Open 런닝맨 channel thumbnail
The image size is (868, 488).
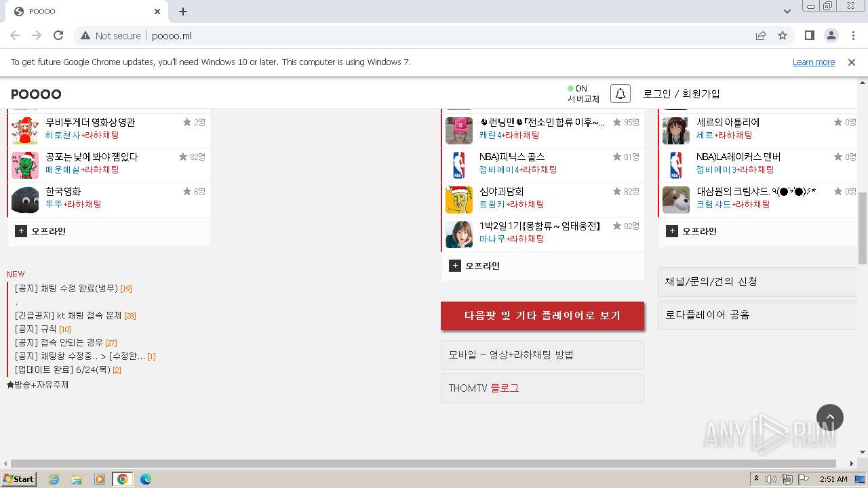click(459, 131)
